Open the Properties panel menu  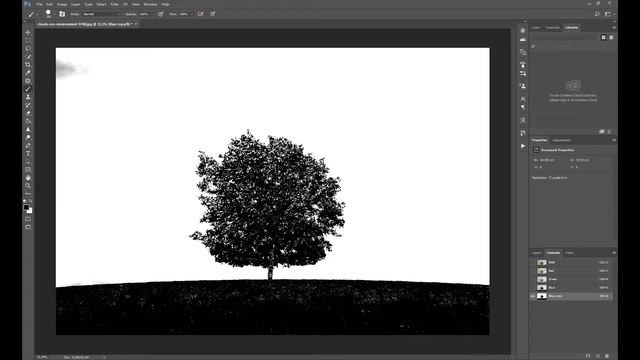(613, 140)
